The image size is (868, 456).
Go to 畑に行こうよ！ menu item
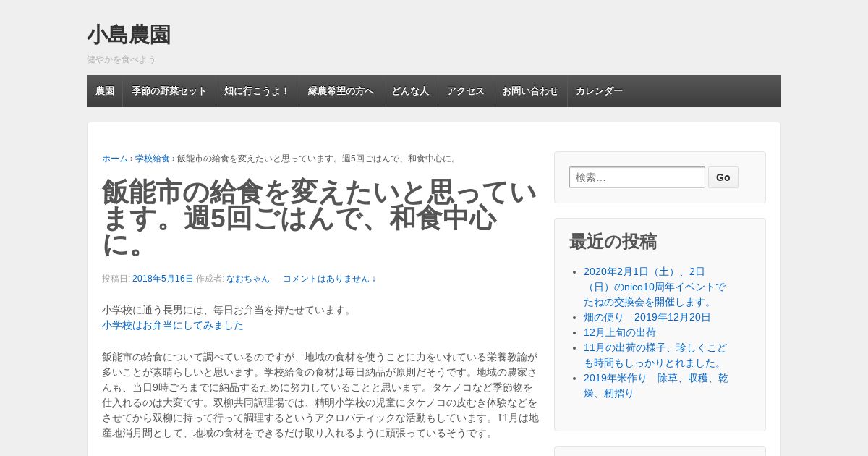click(x=258, y=91)
